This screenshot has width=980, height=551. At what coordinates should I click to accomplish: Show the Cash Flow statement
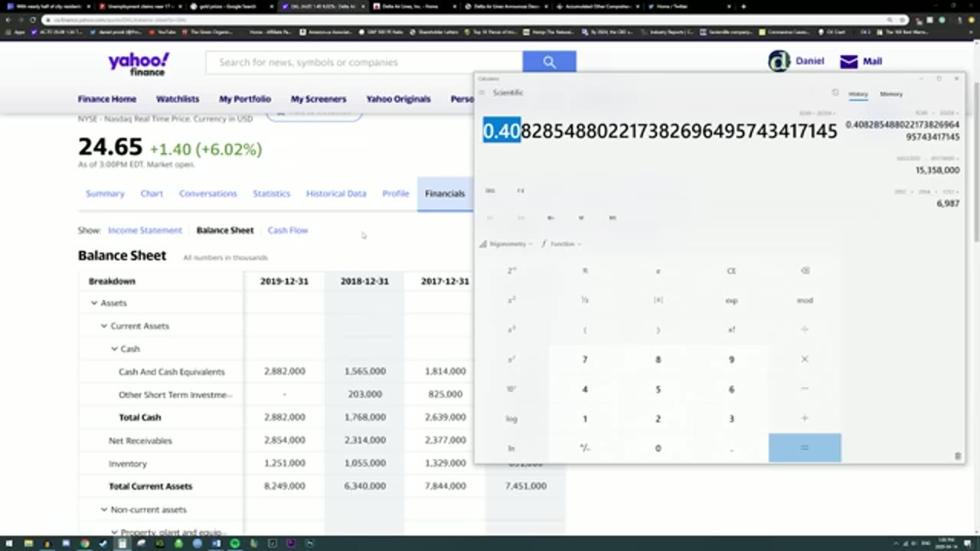click(x=288, y=230)
